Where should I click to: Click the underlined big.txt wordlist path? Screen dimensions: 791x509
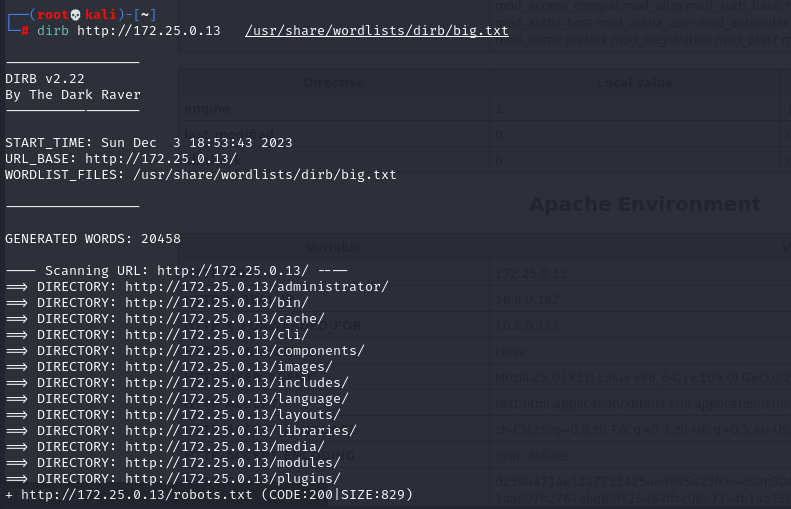click(x=376, y=31)
